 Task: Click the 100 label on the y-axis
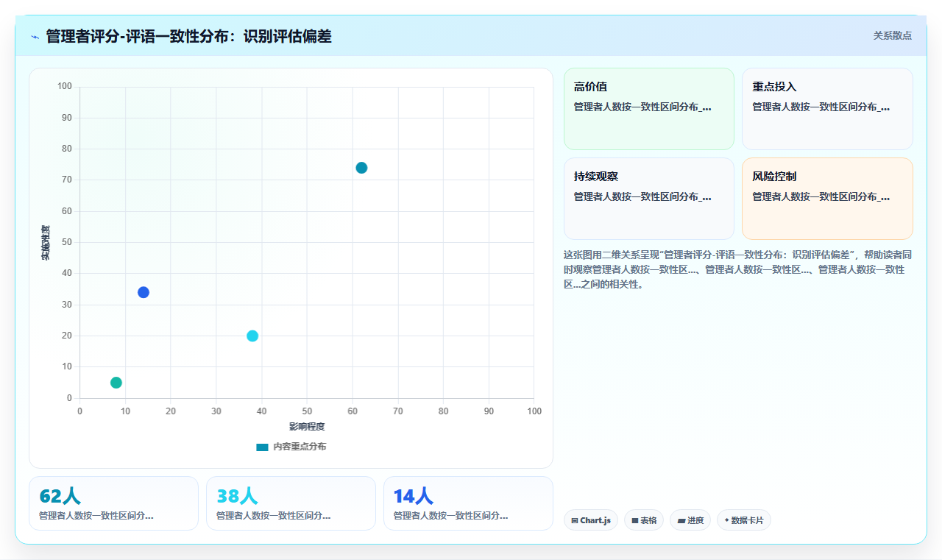coord(65,87)
